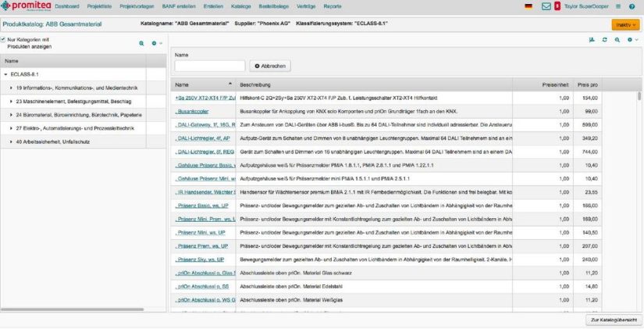Sort by Beschreibung column header
The image size is (644, 329).
pos(374,84)
